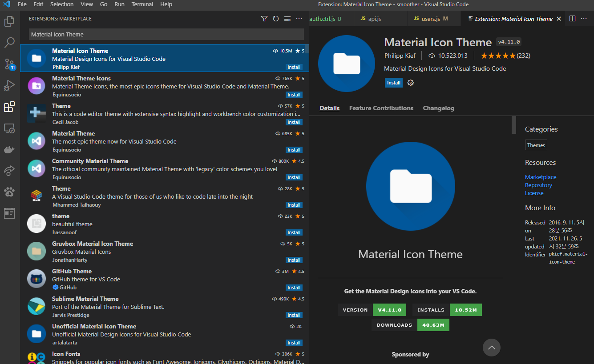Open the Help menu
This screenshot has width=594, height=364.
166,4
